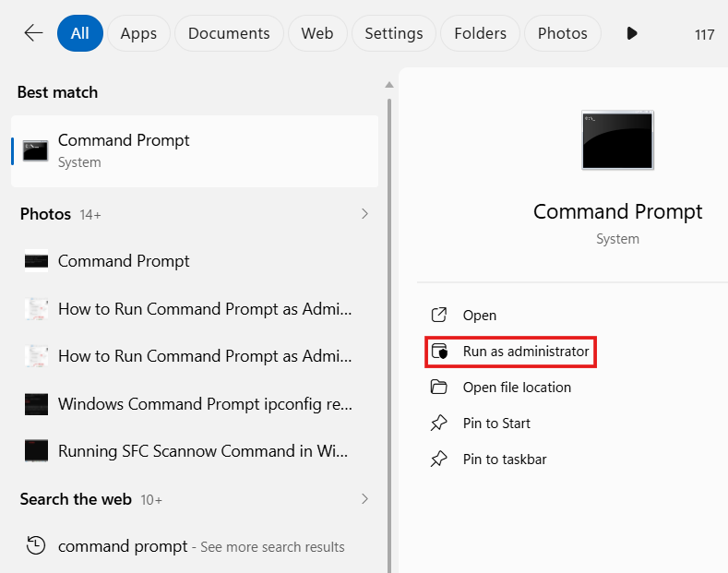Click the Pin to taskbar pushpin icon
728x573 pixels.
click(x=439, y=459)
